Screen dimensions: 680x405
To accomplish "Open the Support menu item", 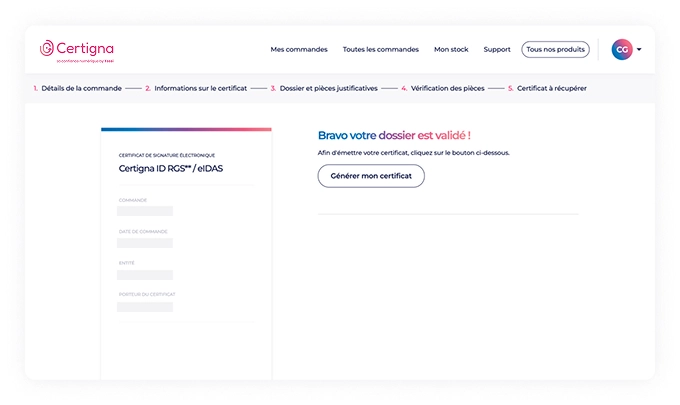I will click(x=497, y=49).
